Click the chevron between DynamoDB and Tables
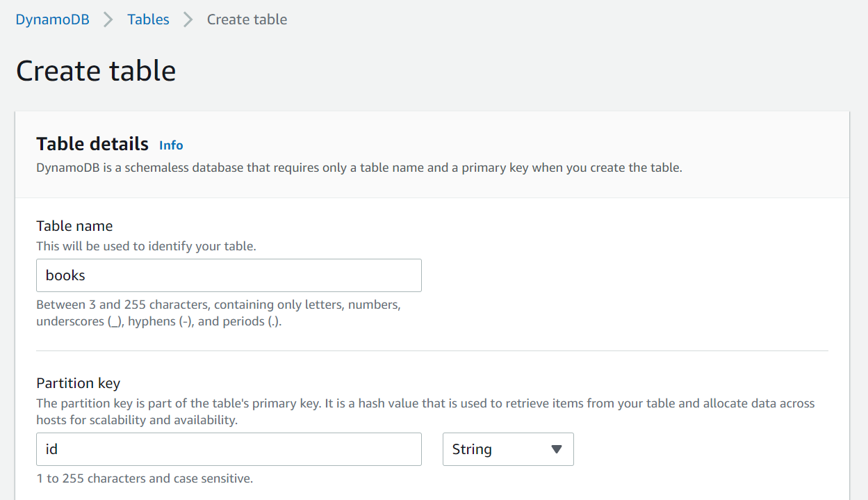This screenshot has width=868, height=500. [x=108, y=19]
